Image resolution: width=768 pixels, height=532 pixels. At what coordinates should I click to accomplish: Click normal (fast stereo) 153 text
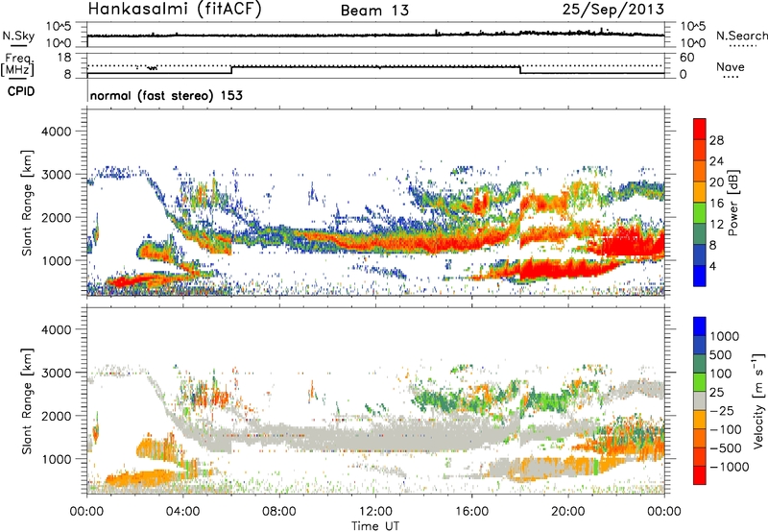tap(166, 95)
